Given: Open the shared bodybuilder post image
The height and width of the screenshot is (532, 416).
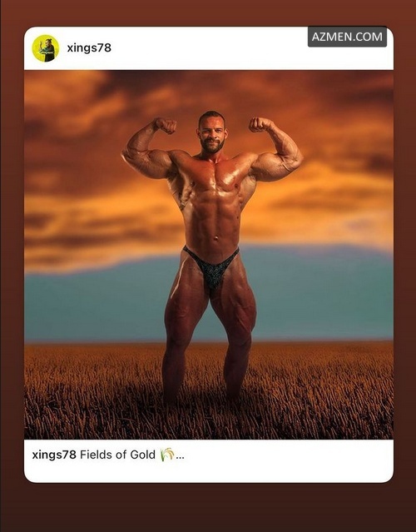Looking at the screenshot, I should click(209, 255).
